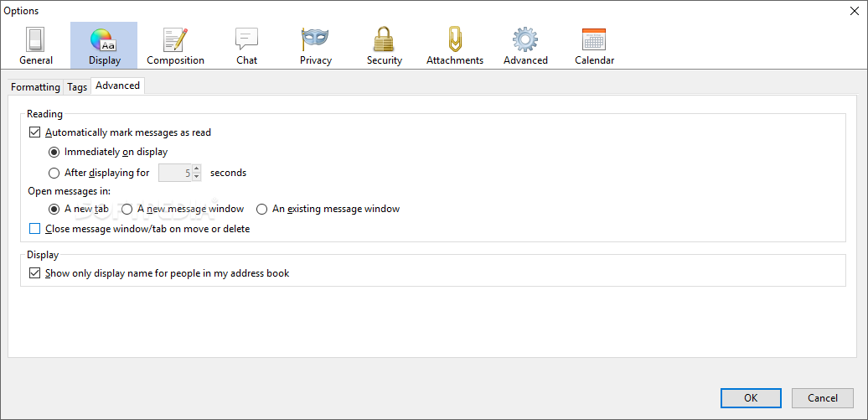The width and height of the screenshot is (868, 420).
Task: Click the seconds delay number field
Action: click(175, 173)
